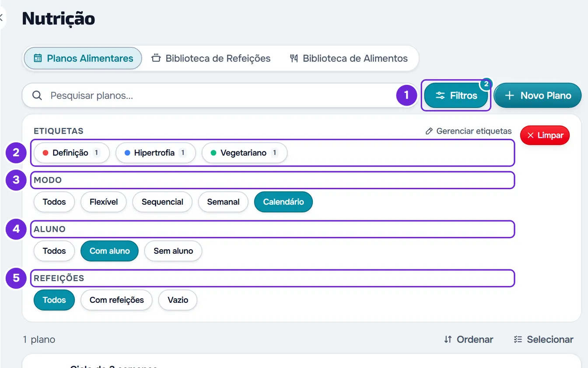This screenshot has height=368, width=588.
Task: Select Com aluno filter
Action: [110, 251]
